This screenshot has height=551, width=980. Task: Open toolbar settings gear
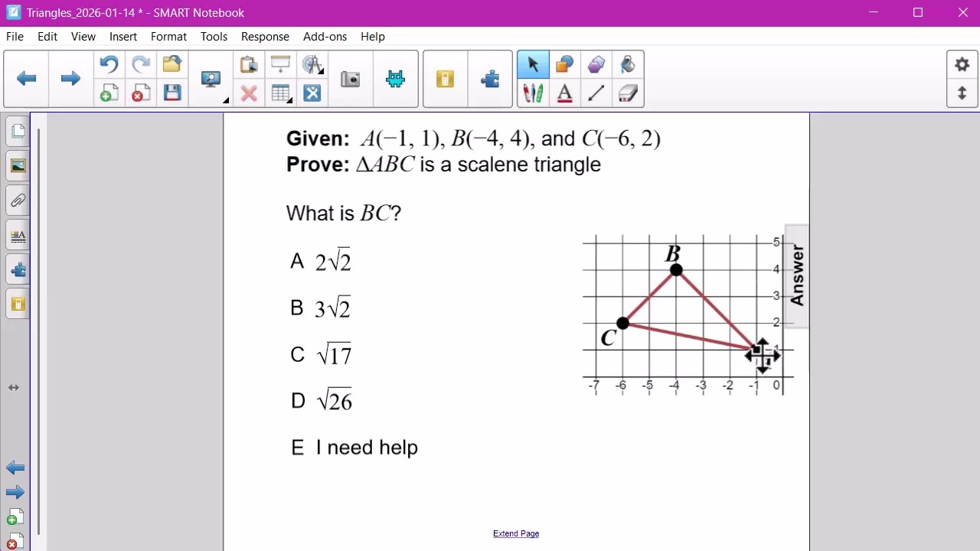(x=962, y=65)
